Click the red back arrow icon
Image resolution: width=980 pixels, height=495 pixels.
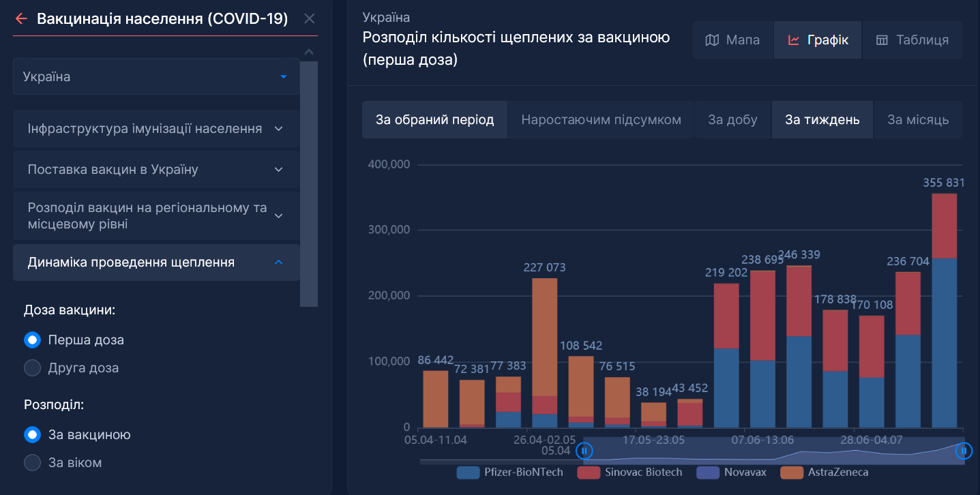[21, 18]
